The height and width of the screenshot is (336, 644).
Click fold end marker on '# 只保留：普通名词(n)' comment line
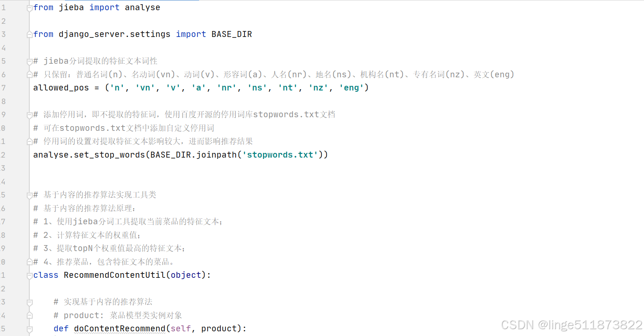click(x=30, y=75)
